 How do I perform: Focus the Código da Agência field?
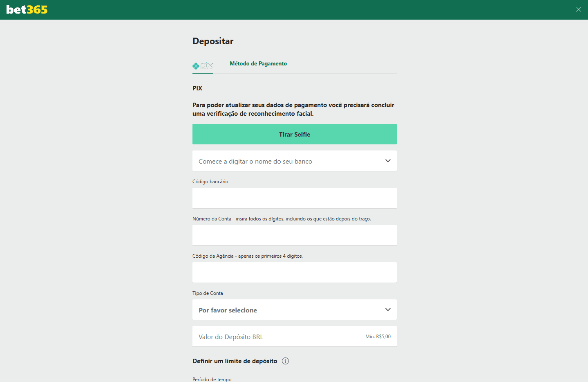[295, 272]
